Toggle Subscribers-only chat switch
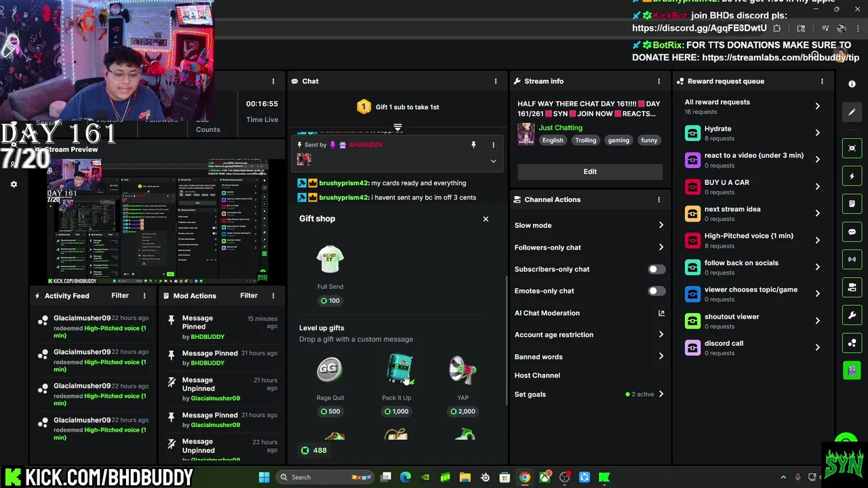Screen dimensions: 868x488 [656, 269]
